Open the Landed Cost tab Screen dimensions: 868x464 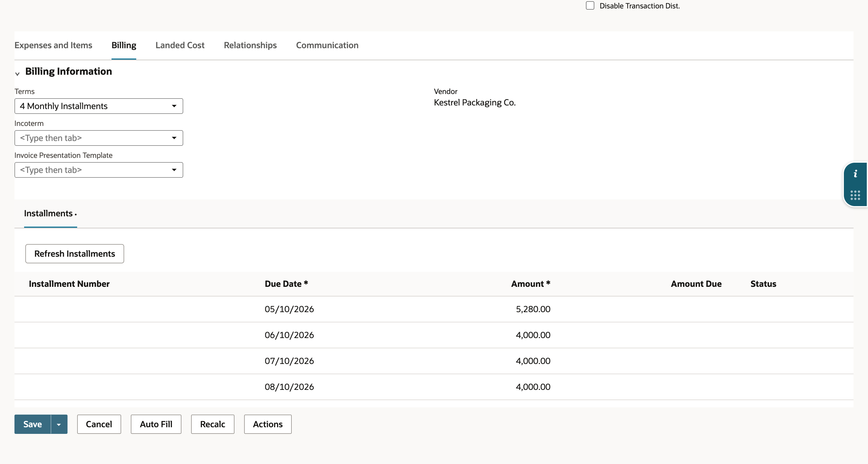coord(180,45)
